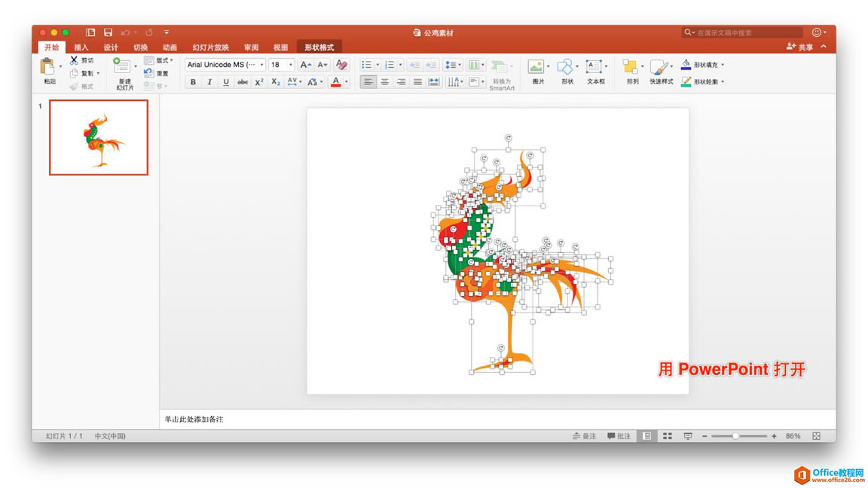Click the zoom slider handle
This screenshot has width=868, height=488.
(735, 436)
